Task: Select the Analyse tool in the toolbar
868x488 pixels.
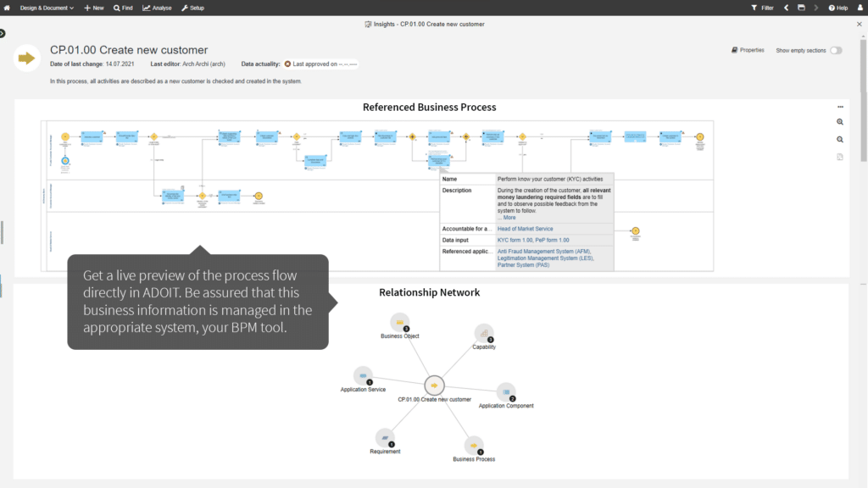Action: 157,8
